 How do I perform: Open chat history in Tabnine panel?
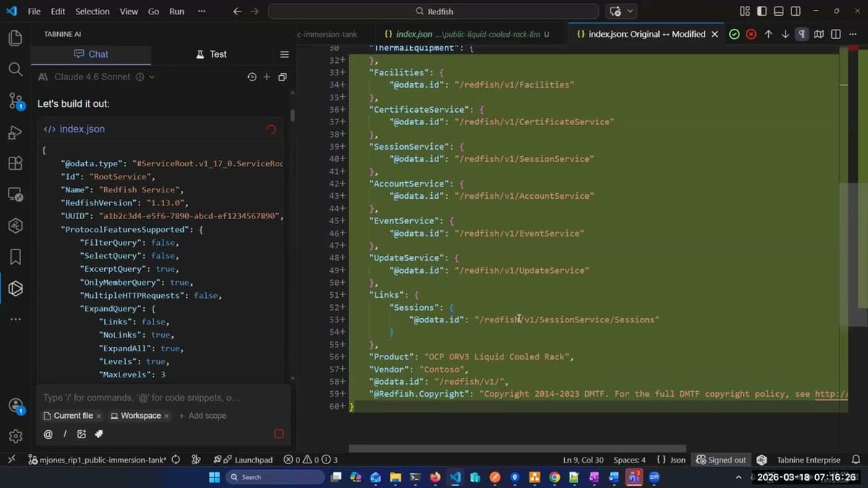point(251,77)
